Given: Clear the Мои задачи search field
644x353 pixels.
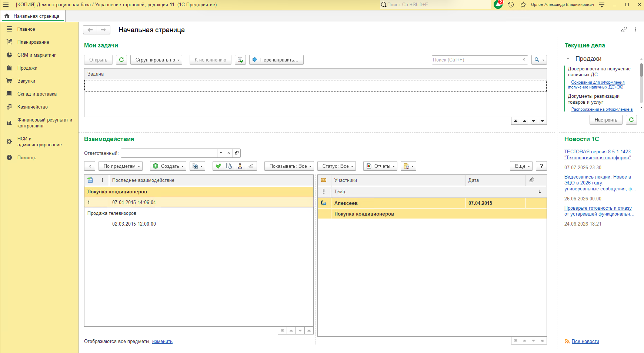Looking at the screenshot, I should 524,60.
